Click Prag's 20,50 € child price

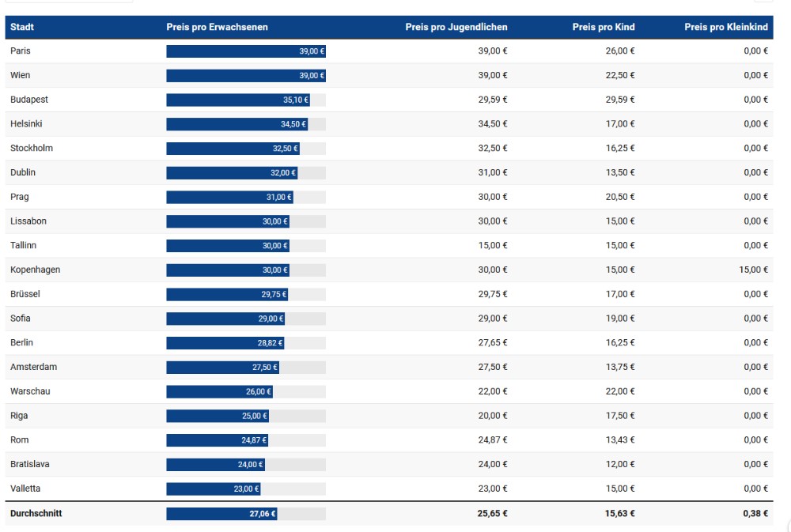coord(620,197)
